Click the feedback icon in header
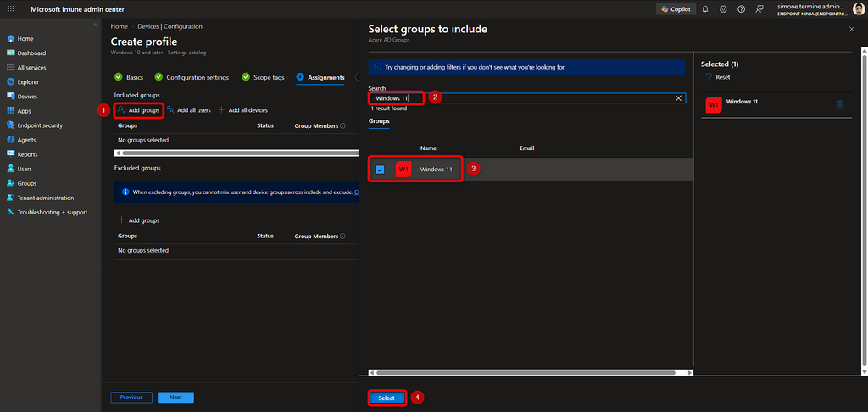Screen dimensions: 868x412 tap(759, 8)
